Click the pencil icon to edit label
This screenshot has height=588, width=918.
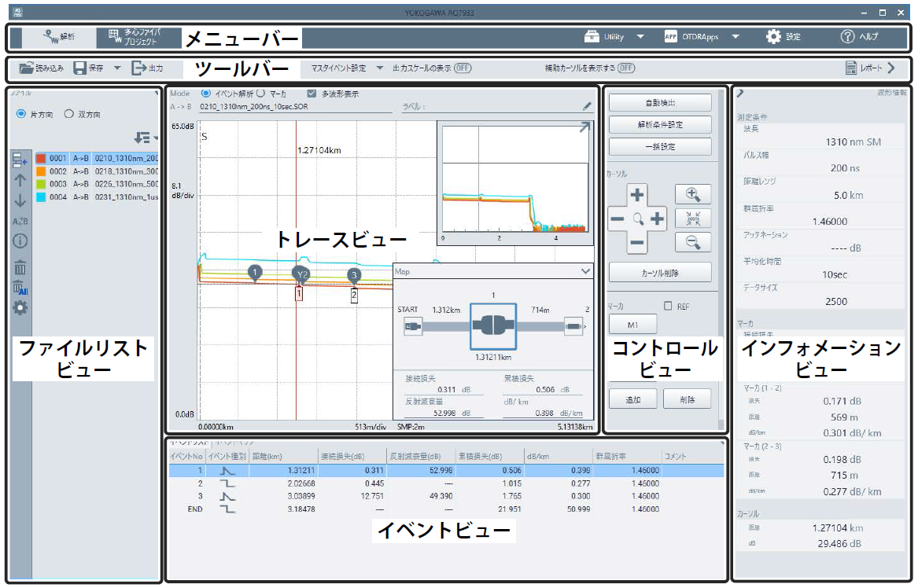click(587, 106)
